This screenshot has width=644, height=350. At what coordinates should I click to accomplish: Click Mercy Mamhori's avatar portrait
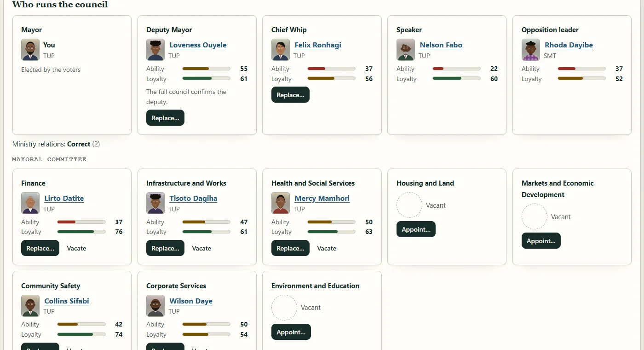click(281, 203)
